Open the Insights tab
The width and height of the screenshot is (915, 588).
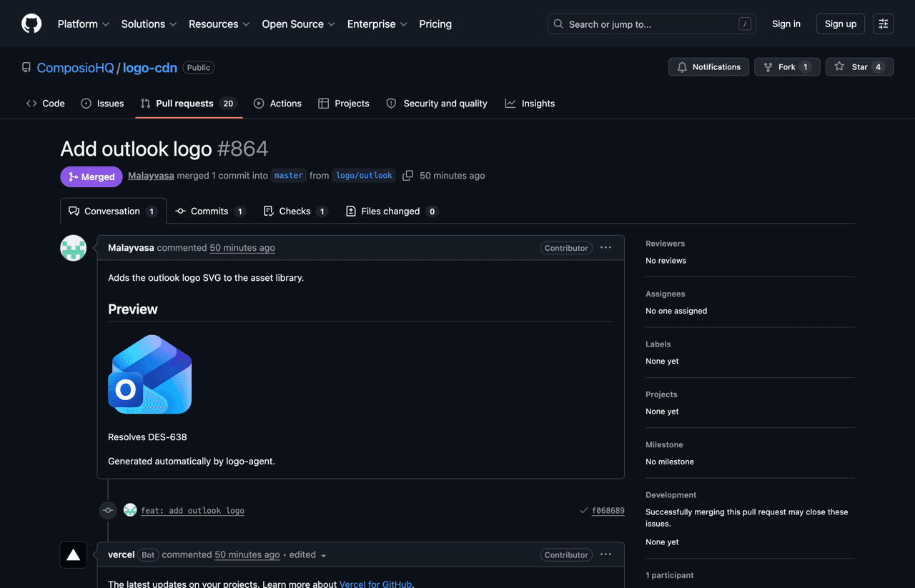click(x=530, y=104)
